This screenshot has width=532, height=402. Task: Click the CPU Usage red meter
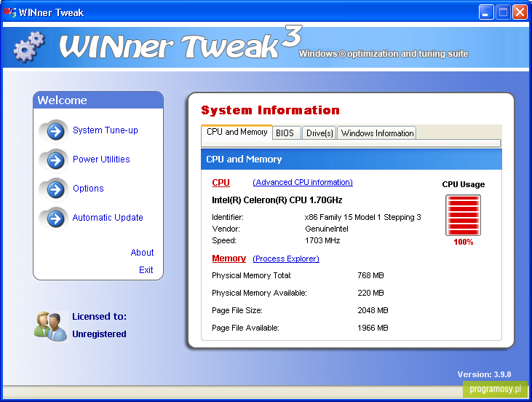(x=463, y=216)
